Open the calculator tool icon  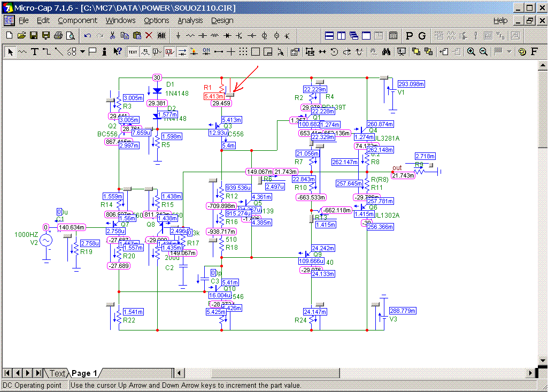393,35
